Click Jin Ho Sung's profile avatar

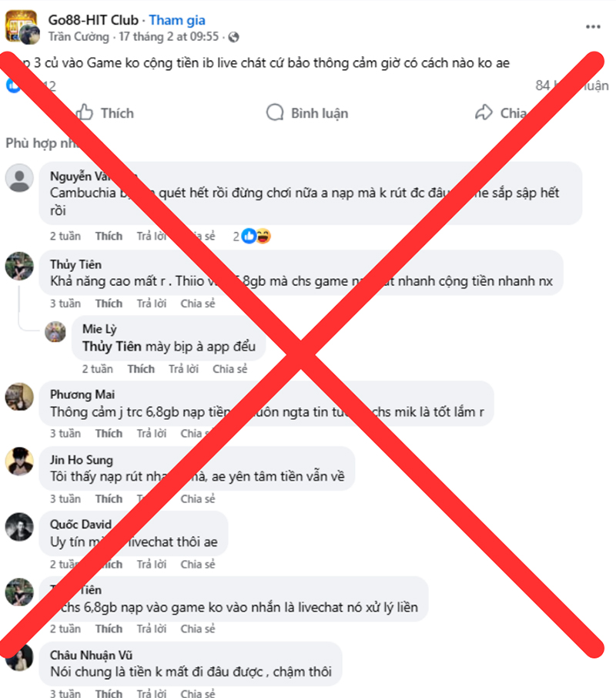19,461
